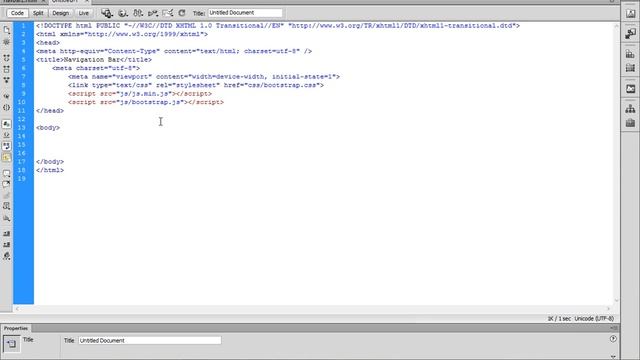Click the Collapse Full Tag icon

point(7,58)
